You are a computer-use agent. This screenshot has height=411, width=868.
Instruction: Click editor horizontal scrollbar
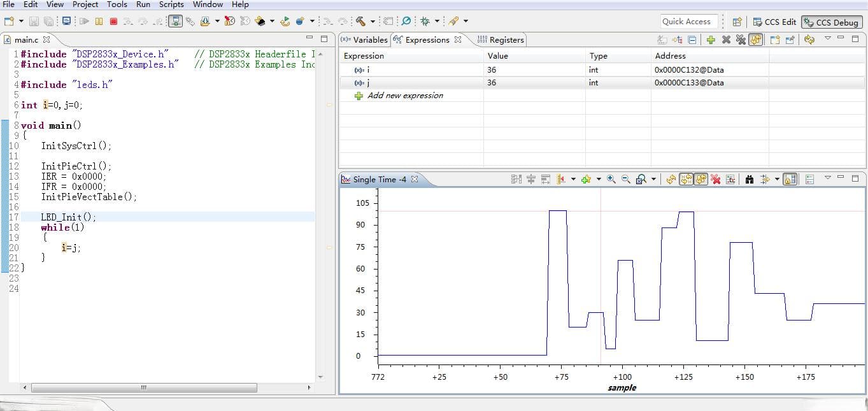click(x=144, y=387)
